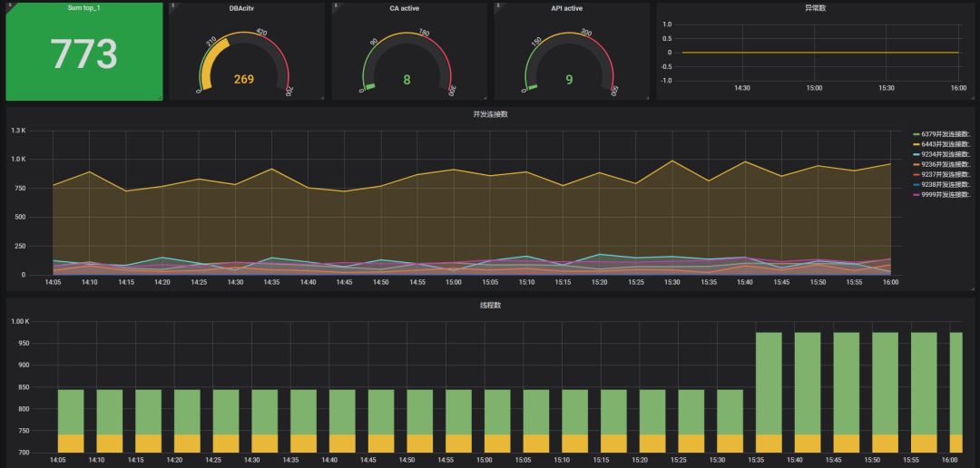The image size is (980, 468).
Task: Click the 420 threshold label on DBAcitv gauge
Action: [x=261, y=34]
